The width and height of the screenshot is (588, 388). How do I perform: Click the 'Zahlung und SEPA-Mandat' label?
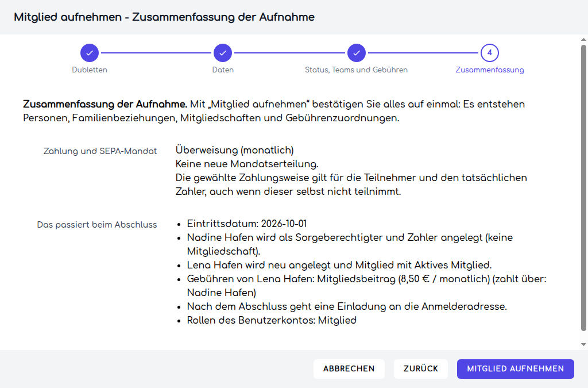(x=100, y=151)
